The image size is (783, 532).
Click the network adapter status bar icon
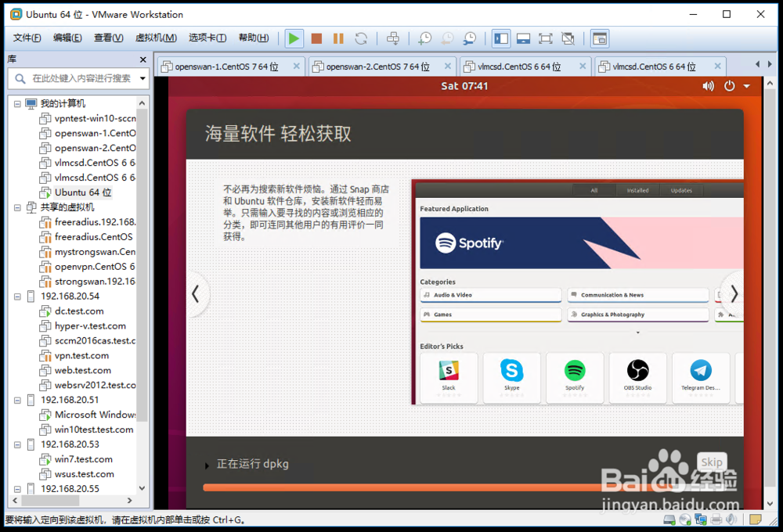pyautogui.click(x=701, y=519)
